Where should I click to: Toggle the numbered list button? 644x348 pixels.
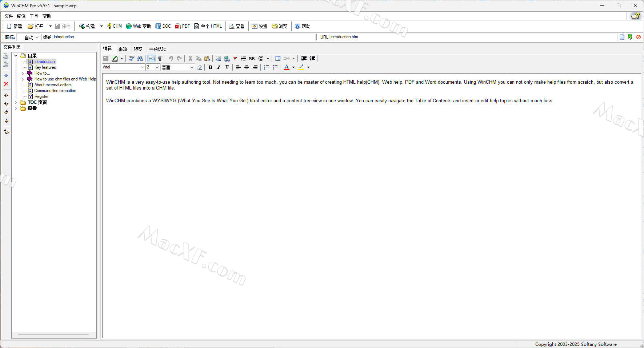click(x=267, y=67)
